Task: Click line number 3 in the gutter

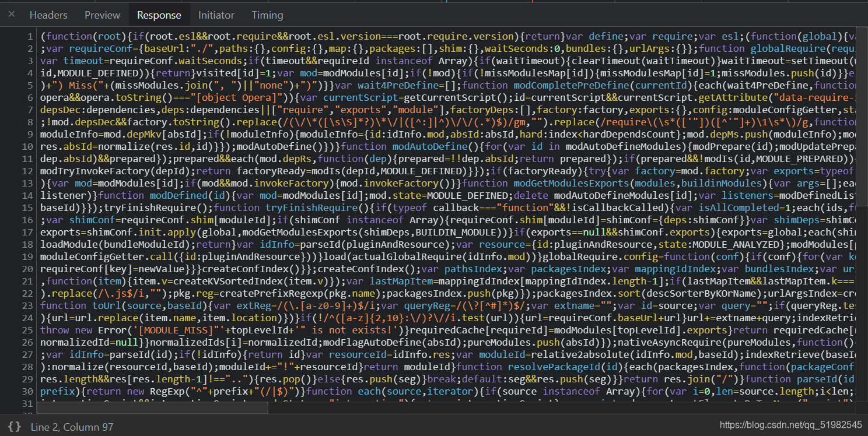Action: click(x=29, y=61)
